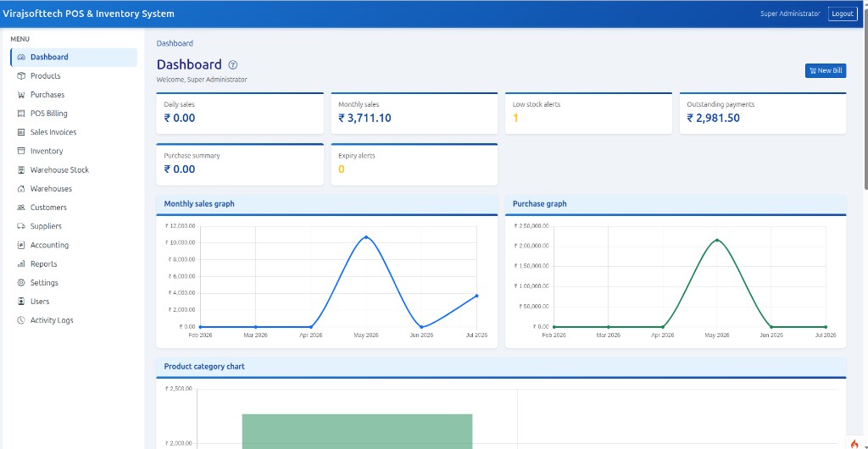Open the Low stock alerts card
The height and width of the screenshot is (449, 868).
pos(588,114)
